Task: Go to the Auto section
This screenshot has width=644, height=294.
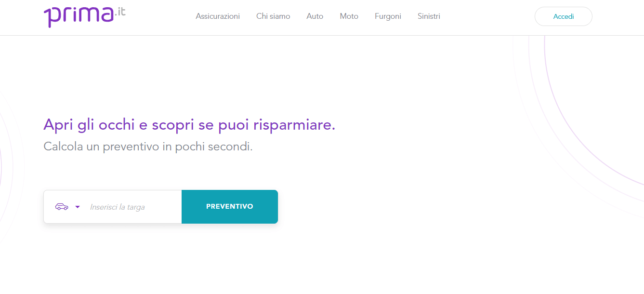Action: [x=315, y=16]
